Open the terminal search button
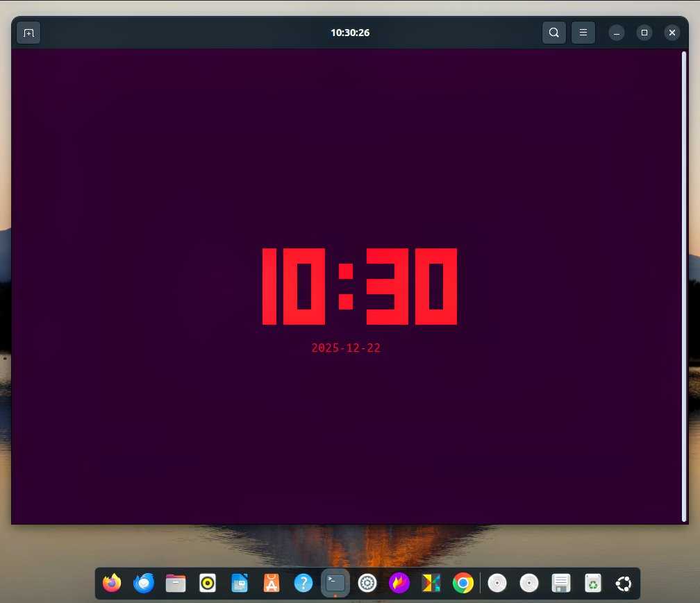 [553, 33]
